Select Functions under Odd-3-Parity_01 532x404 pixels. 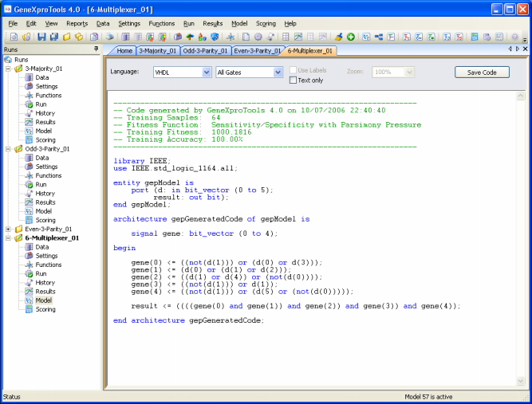click(49, 175)
